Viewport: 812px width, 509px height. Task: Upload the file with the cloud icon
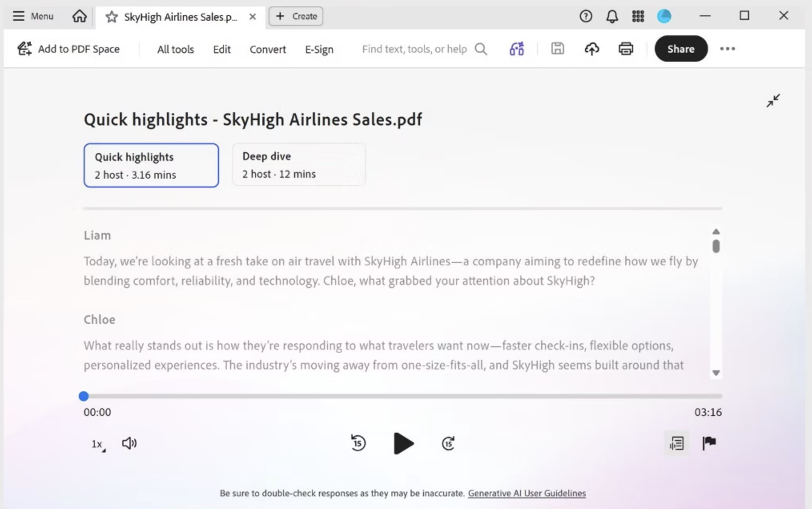tap(592, 48)
